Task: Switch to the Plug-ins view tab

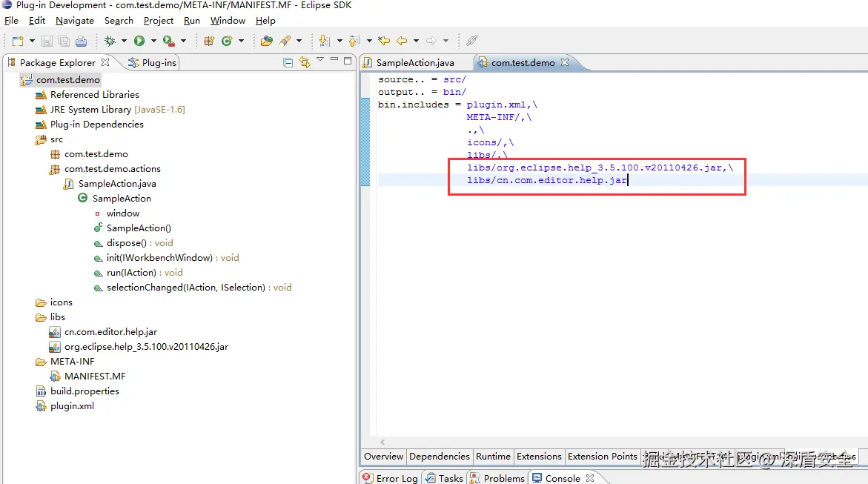Action: 152,63
